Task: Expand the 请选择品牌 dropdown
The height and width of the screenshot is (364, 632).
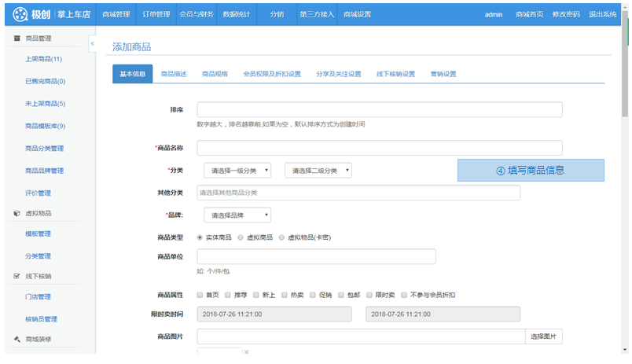Action: click(237, 215)
